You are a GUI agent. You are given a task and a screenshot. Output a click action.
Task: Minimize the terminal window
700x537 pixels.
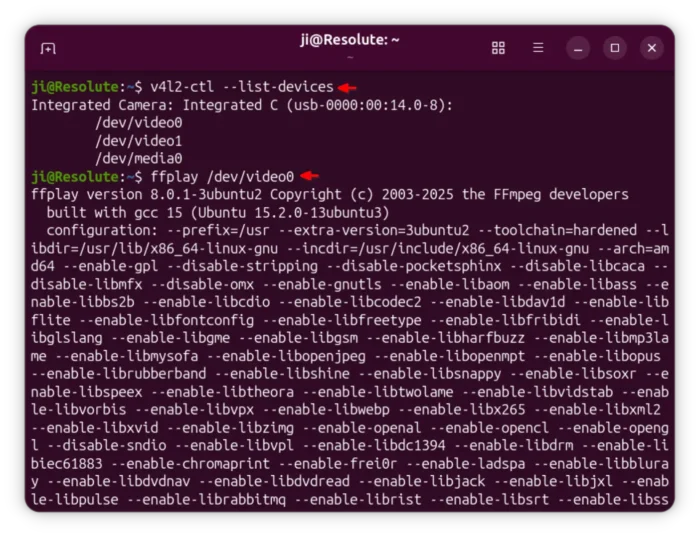[578, 48]
